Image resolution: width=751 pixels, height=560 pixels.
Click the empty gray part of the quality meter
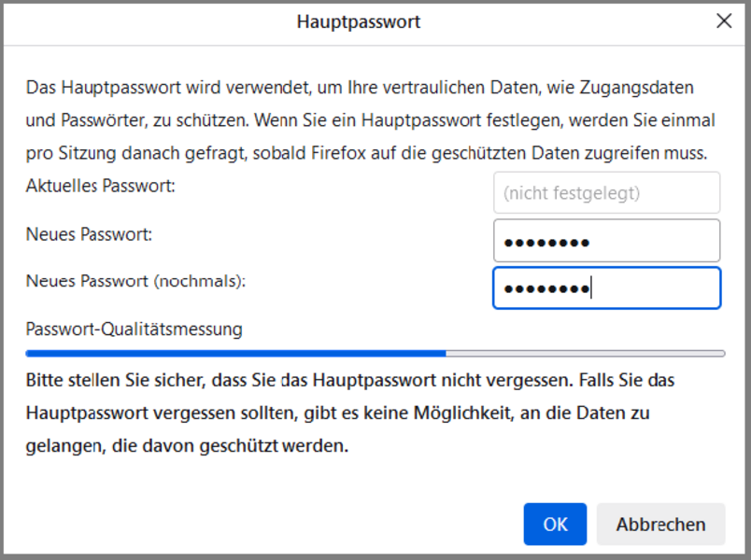[584, 354]
